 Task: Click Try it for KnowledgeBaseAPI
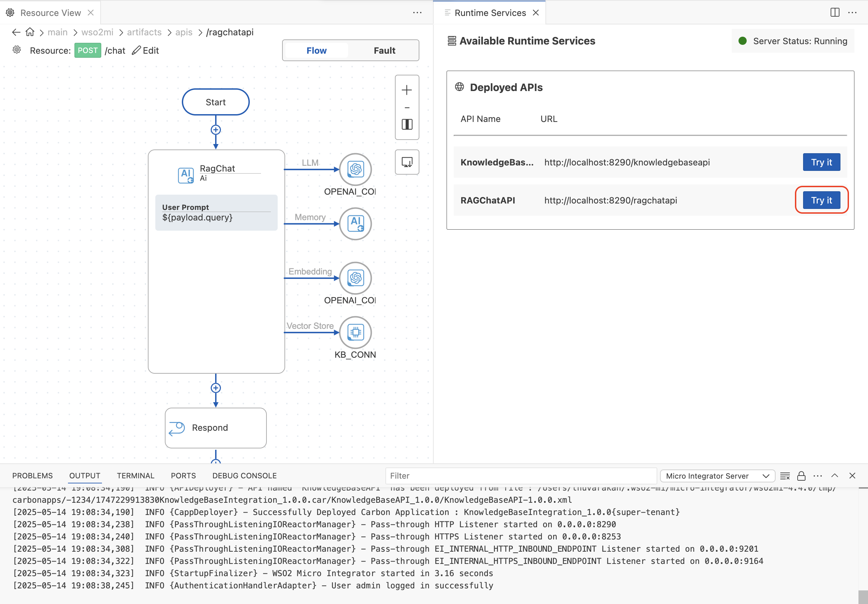(x=821, y=162)
